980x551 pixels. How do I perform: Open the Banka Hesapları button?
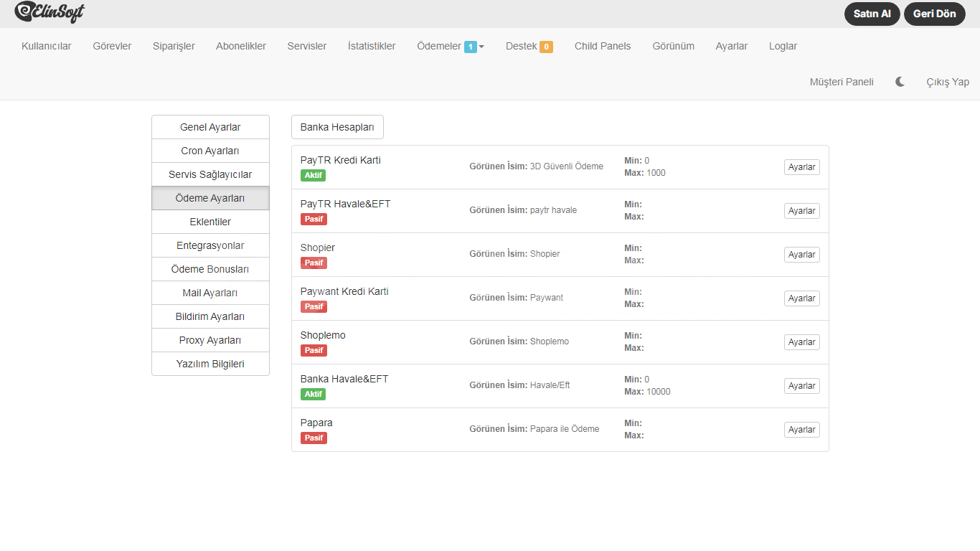pos(337,127)
